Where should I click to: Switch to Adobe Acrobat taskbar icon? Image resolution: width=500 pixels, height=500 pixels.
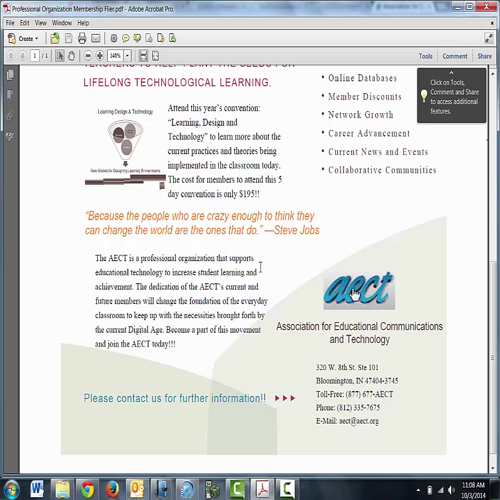(263, 490)
